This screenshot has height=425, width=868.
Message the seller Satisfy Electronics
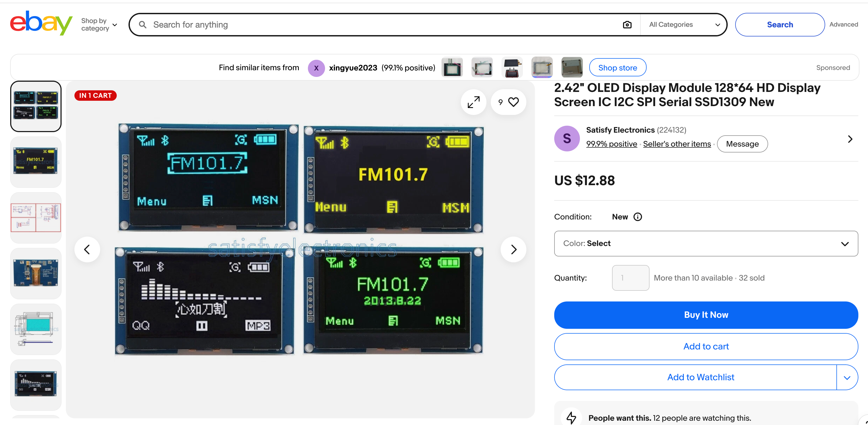742,144
